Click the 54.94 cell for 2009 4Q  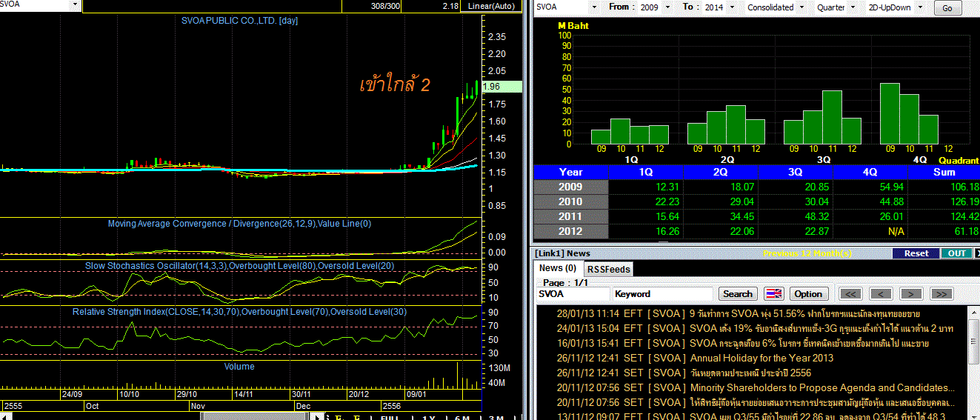point(870,187)
